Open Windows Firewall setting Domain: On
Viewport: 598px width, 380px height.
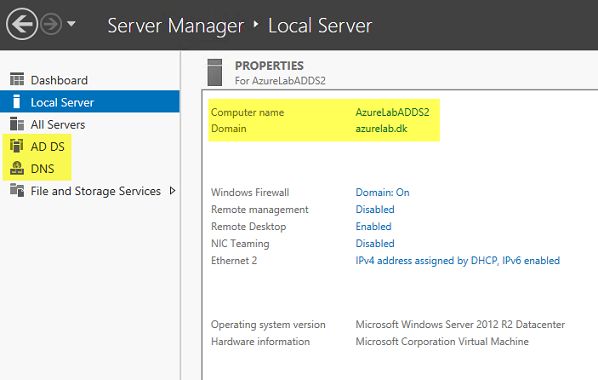(383, 192)
